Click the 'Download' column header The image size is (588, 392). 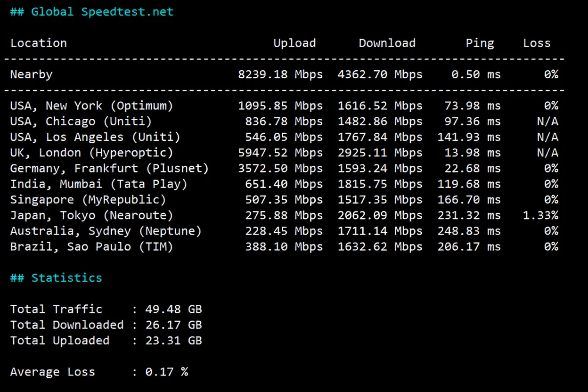[x=387, y=43]
